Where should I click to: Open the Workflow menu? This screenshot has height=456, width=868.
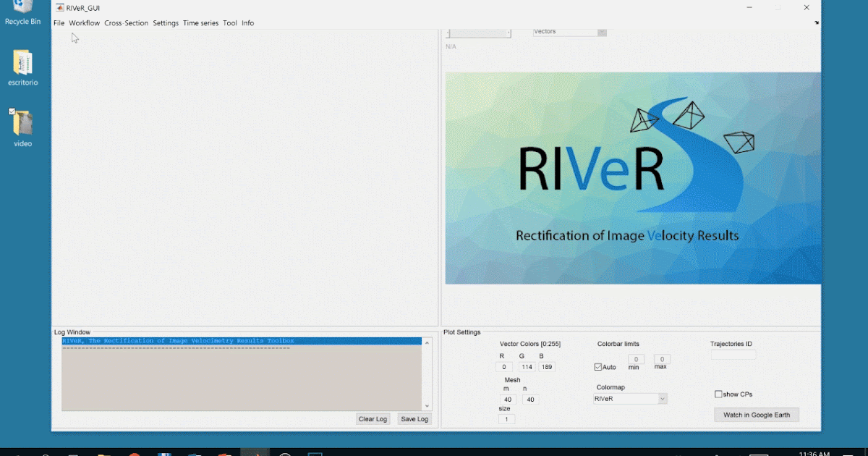pyautogui.click(x=84, y=22)
